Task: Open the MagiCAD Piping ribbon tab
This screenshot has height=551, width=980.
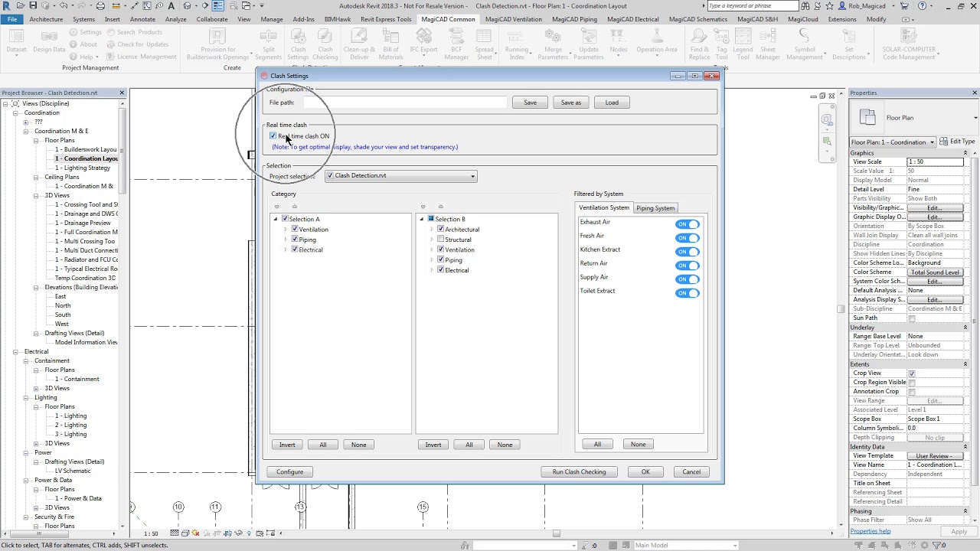Action: 574,19
